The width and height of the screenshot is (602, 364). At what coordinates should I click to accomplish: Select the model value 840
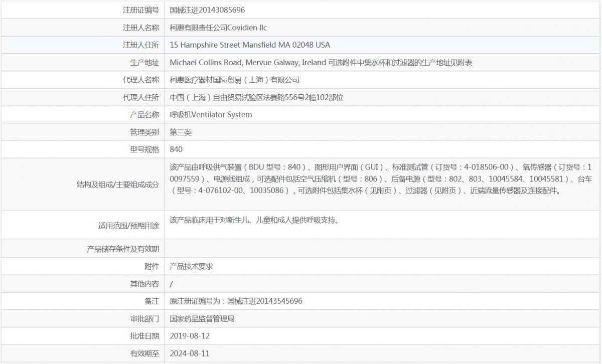[x=176, y=149]
